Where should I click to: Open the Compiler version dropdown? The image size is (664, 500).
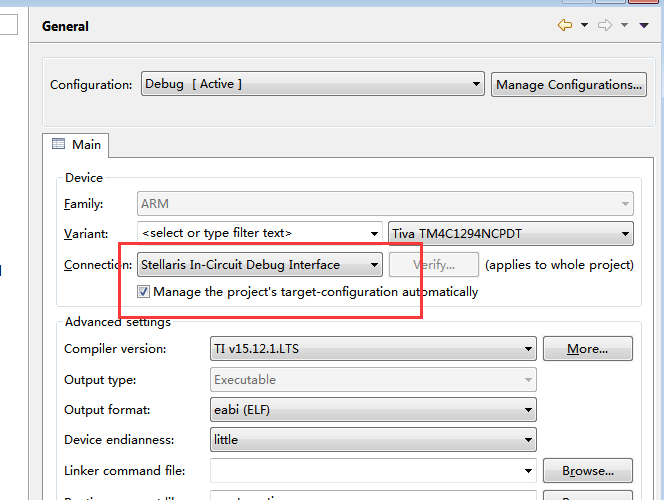tap(529, 349)
